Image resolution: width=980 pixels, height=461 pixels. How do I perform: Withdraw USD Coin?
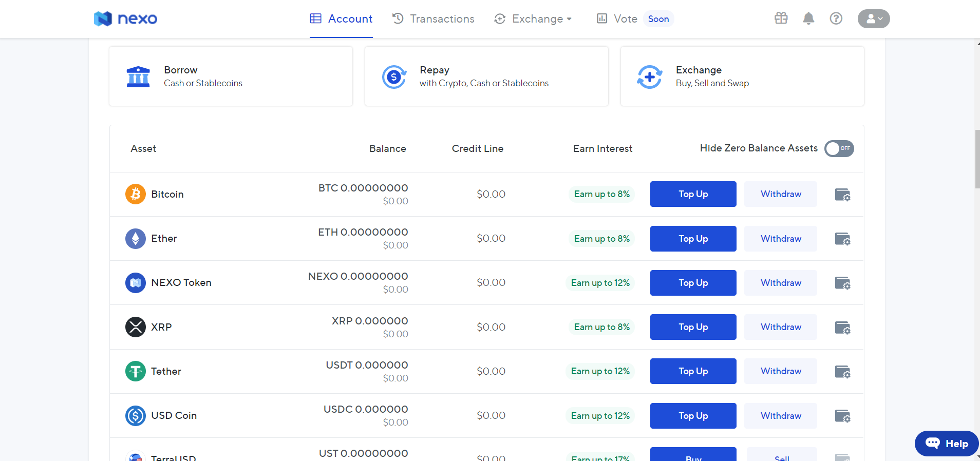[781, 416]
